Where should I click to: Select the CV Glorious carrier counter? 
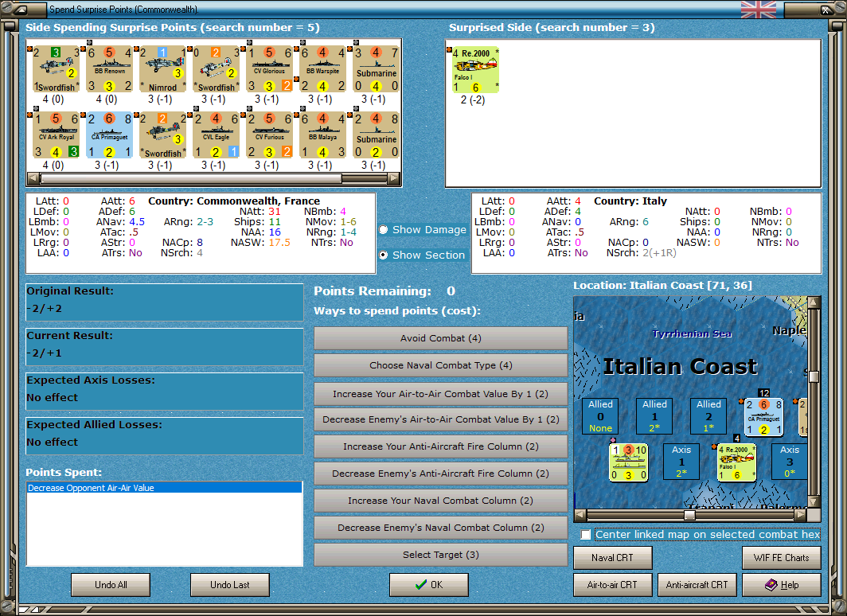[x=270, y=69]
